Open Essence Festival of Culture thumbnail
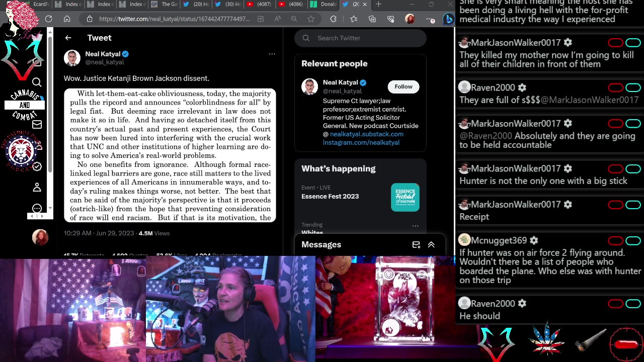 [x=405, y=197]
